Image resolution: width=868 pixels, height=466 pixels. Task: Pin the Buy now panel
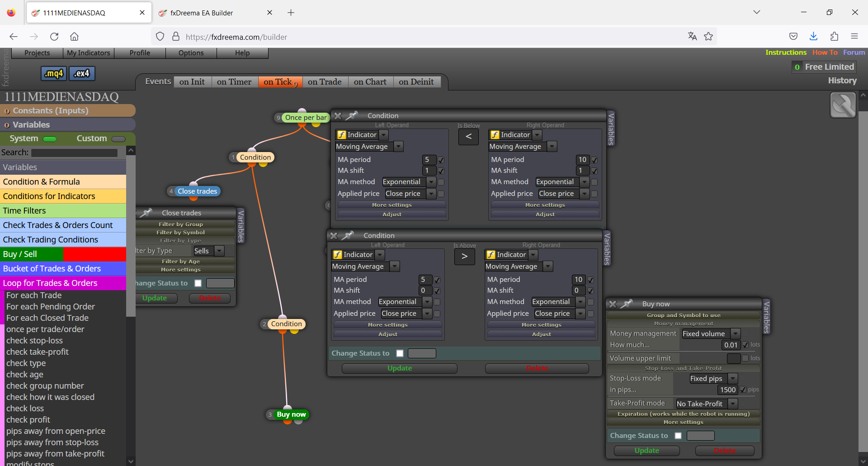627,304
